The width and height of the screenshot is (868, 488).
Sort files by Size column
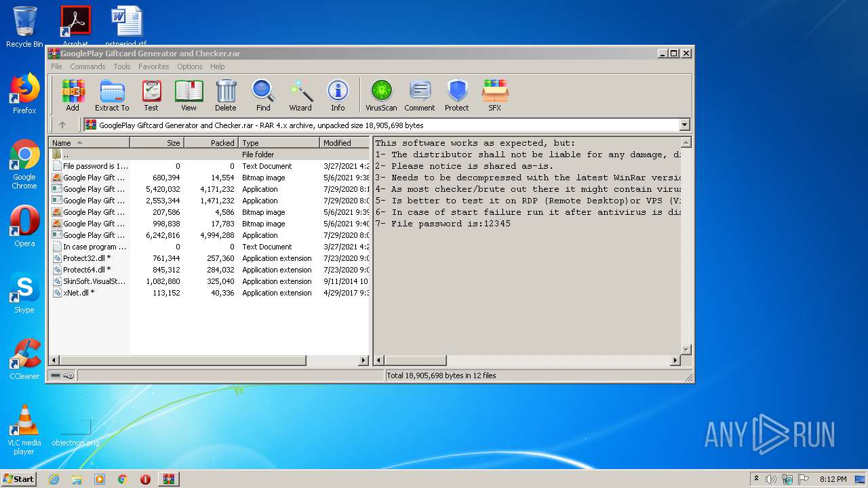pyautogui.click(x=157, y=143)
